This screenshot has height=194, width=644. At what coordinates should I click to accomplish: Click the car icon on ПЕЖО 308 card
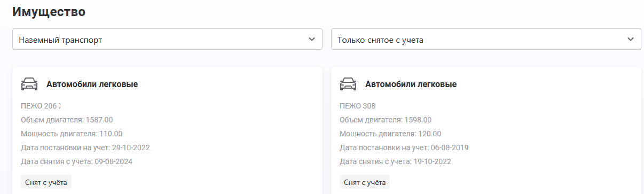click(x=348, y=84)
